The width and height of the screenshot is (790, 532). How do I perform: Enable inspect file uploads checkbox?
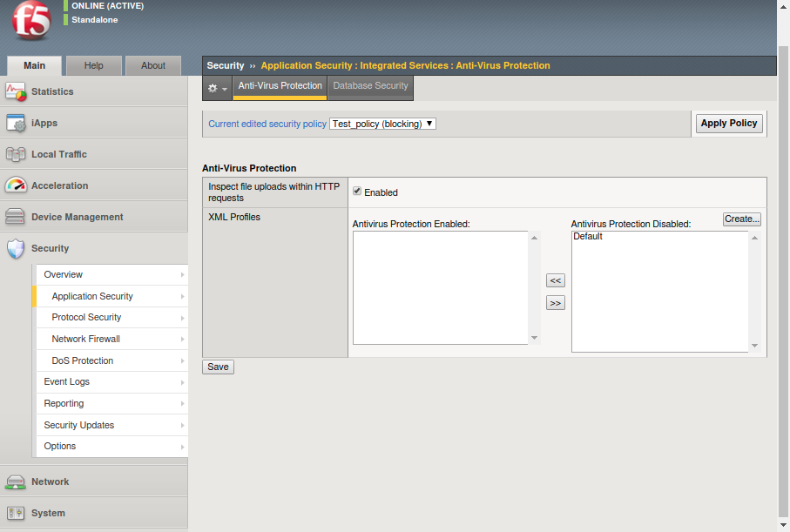tap(356, 192)
